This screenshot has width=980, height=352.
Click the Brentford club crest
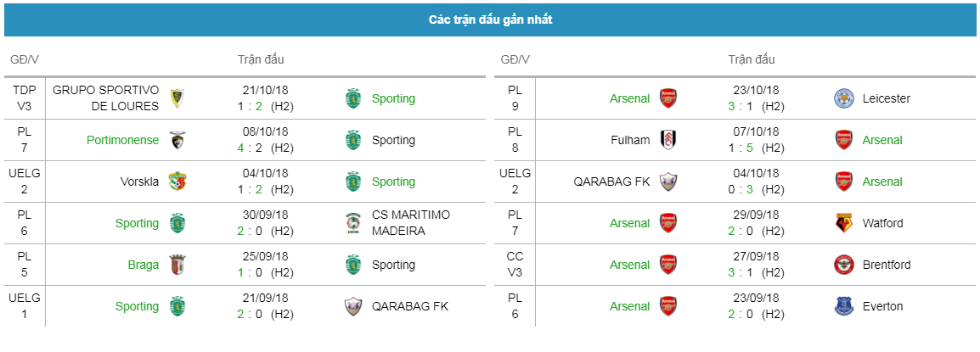point(844,265)
